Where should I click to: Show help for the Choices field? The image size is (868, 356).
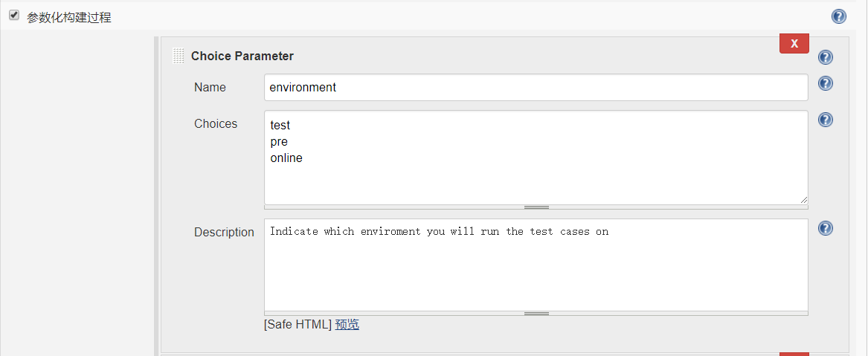point(826,120)
